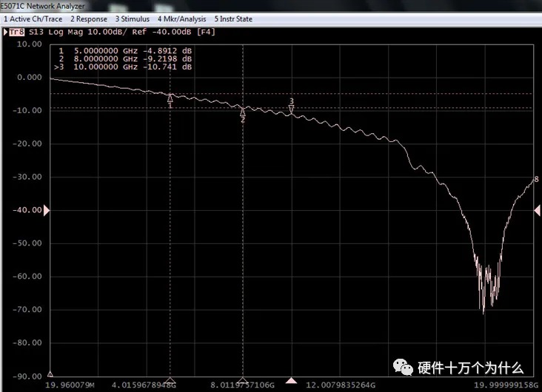The width and height of the screenshot is (542, 392).
Task: Select active marker 3 readout at 10 GHz
Action: point(124,67)
